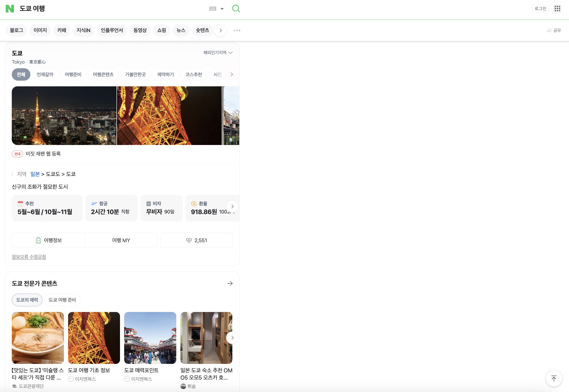Click the scroll-to-top arrow button

(554, 378)
